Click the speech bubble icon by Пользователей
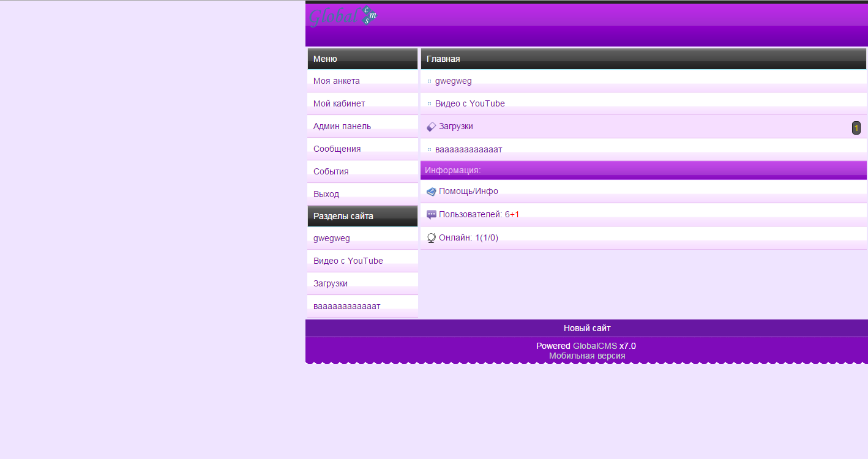 431,215
